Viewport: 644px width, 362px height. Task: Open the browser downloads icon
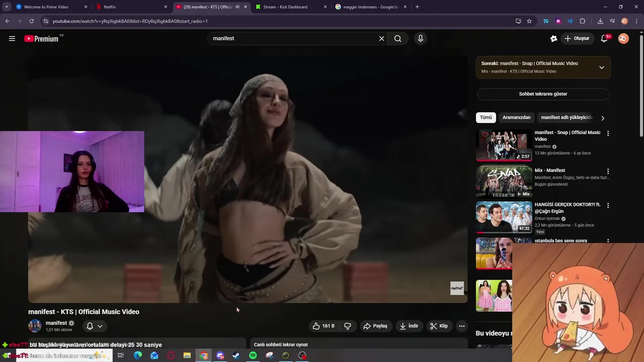(x=600, y=21)
